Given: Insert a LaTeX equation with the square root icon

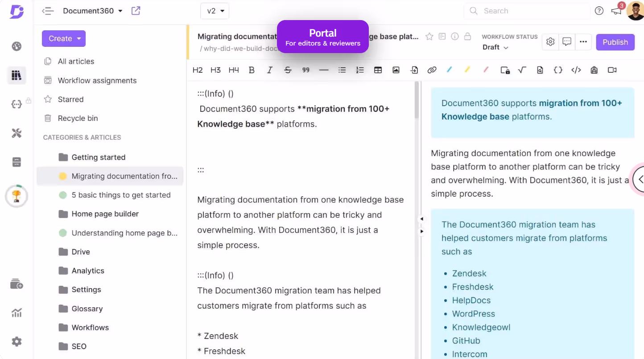Looking at the screenshot, I should [x=522, y=70].
